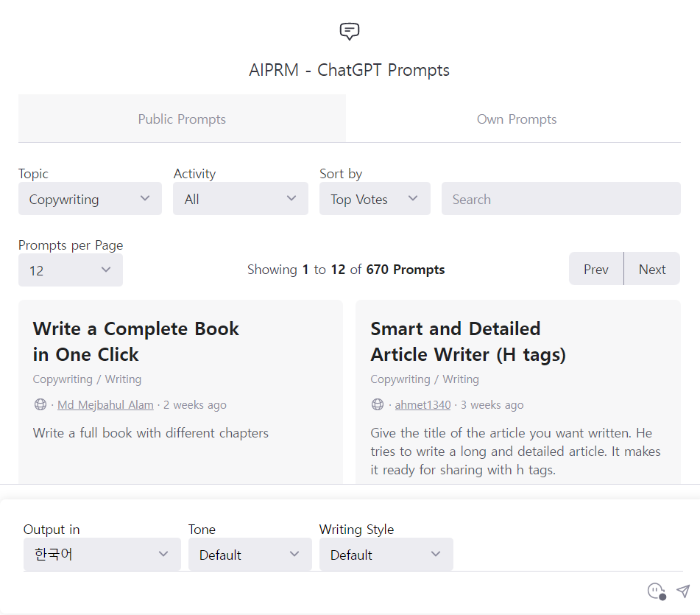Image resolution: width=700 pixels, height=615 pixels.
Task: Open the Topic dropdown showing Copywriting
Action: pyautogui.click(x=90, y=199)
